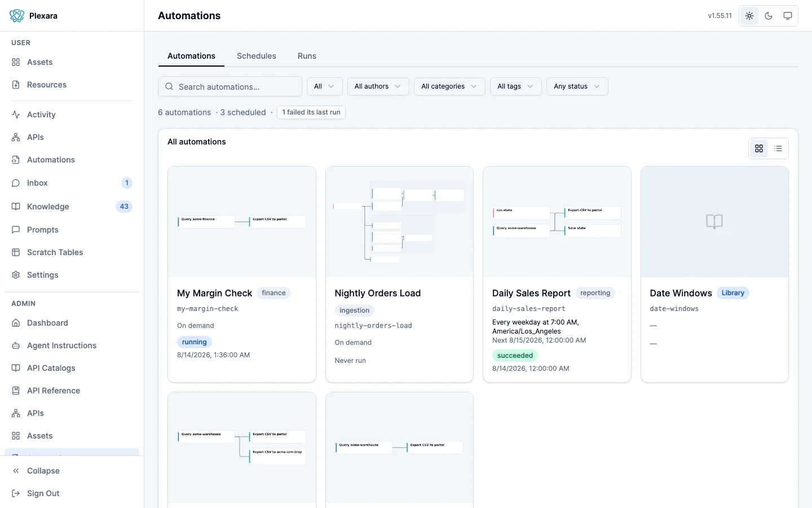Open the "All" filter dropdown
812x508 pixels.
click(324, 86)
